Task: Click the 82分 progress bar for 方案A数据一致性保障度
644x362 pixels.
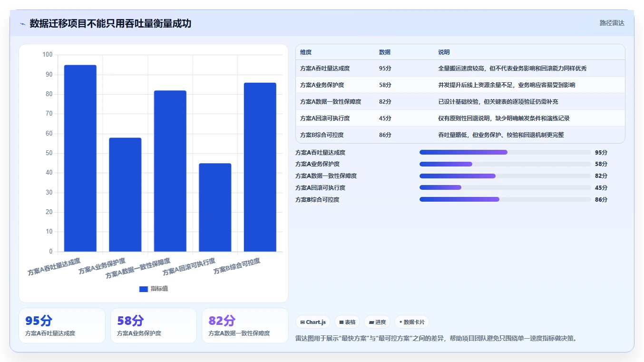Action: click(x=505, y=176)
